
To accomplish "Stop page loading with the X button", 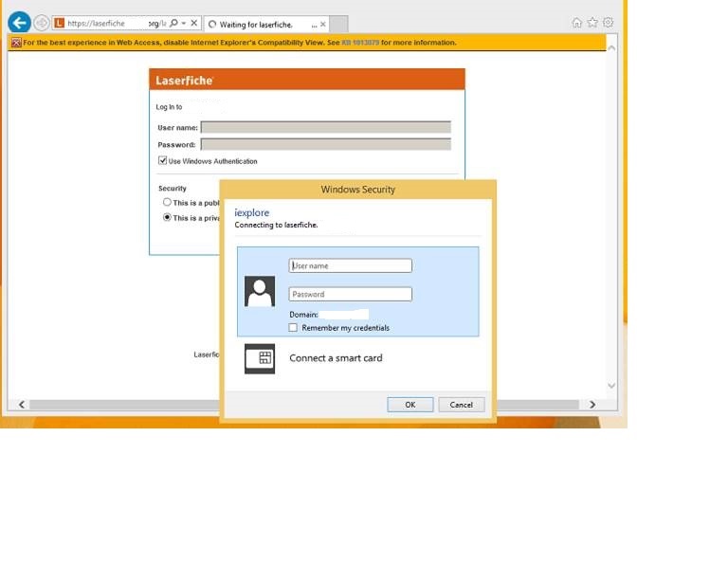I will (x=194, y=23).
